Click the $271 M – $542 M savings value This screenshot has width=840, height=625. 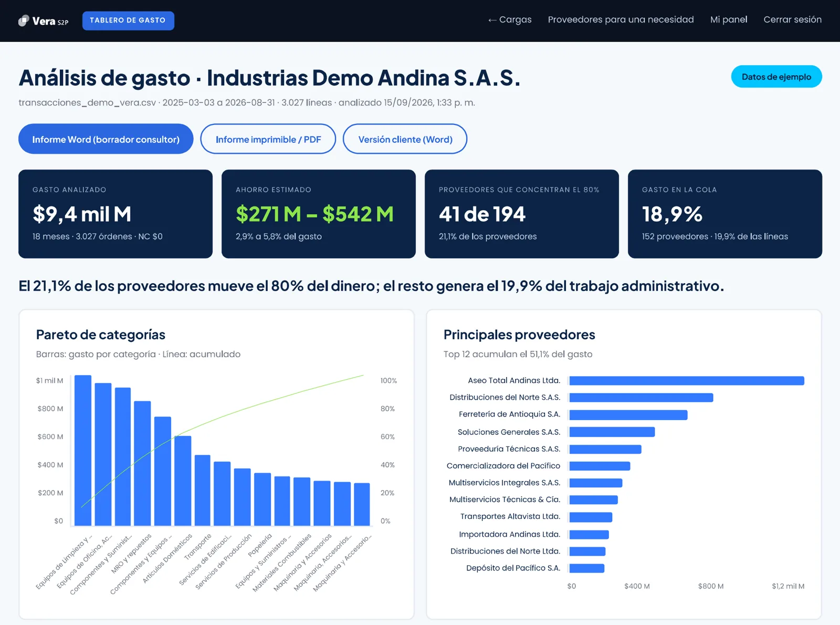314,214
